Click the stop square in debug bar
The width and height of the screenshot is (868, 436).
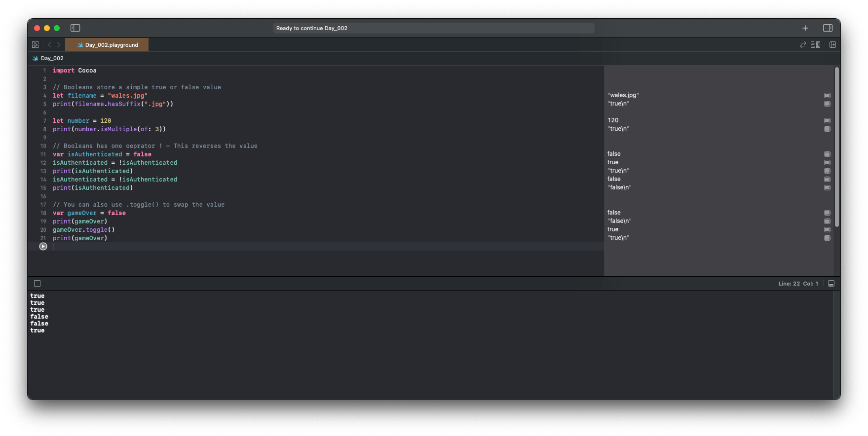(x=37, y=284)
